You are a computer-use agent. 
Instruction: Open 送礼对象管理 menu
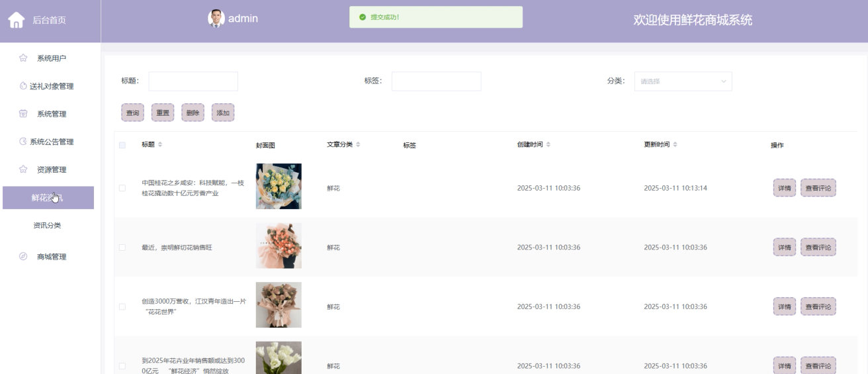[50, 86]
